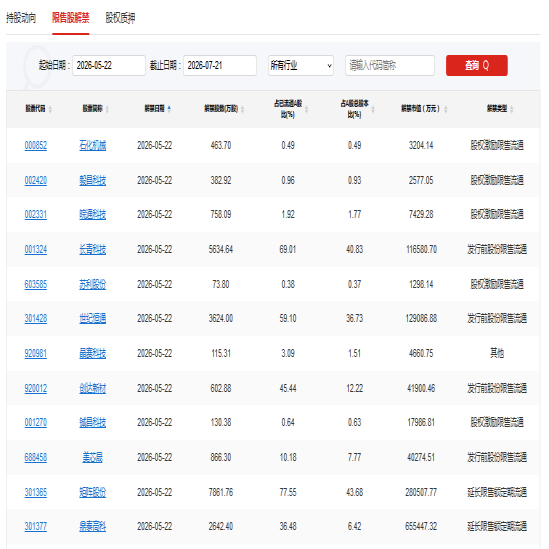Viewport: 549px width, 549px height.
Task: Open stock code link 301365
Action: [36, 492]
